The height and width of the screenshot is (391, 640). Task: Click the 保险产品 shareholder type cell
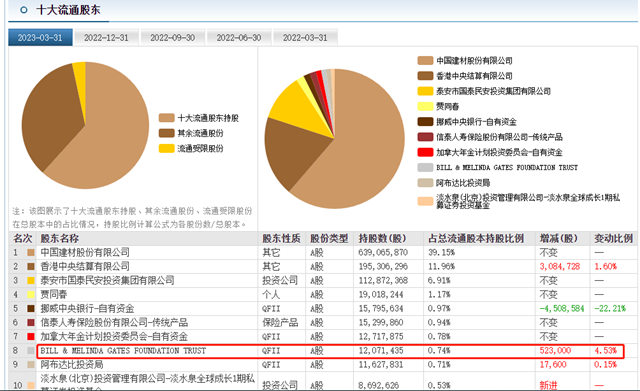click(x=280, y=322)
